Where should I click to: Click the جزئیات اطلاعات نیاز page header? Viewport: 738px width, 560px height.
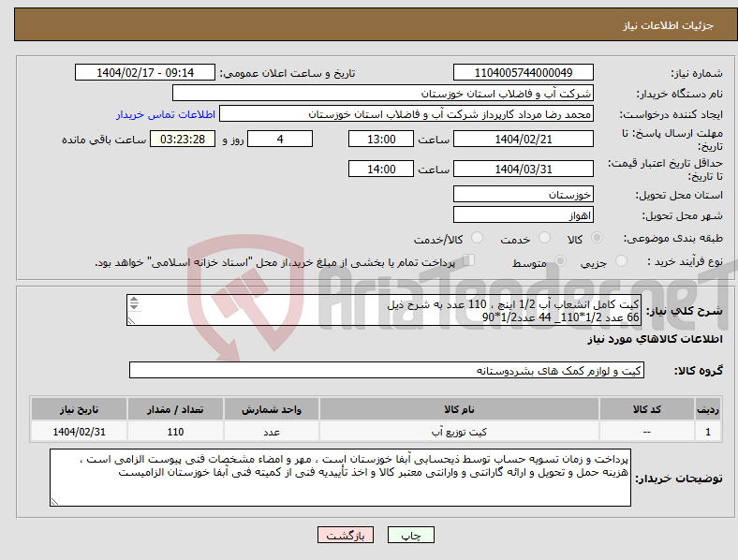[x=669, y=25]
